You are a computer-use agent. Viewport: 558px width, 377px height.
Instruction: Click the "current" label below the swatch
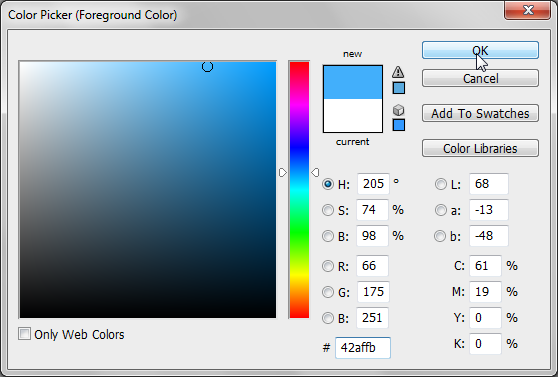click(352, 142)
